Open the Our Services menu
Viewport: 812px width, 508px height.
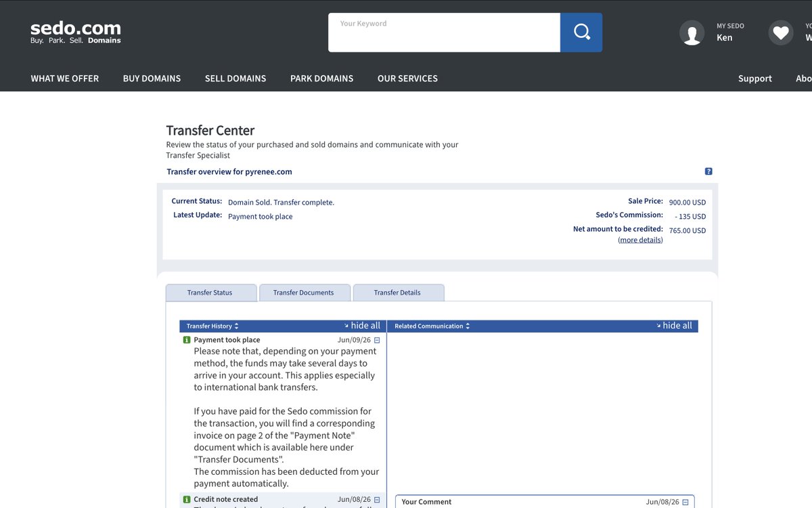407,79
